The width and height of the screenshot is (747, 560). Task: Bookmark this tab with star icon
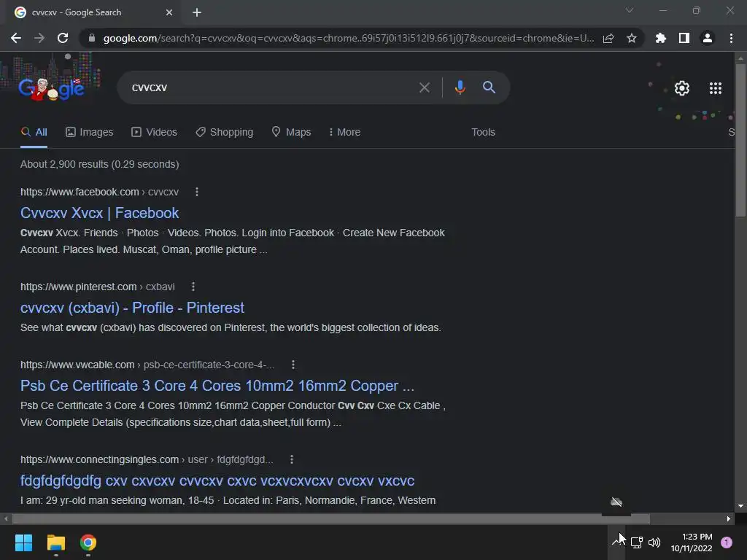(x=632, y=38)
